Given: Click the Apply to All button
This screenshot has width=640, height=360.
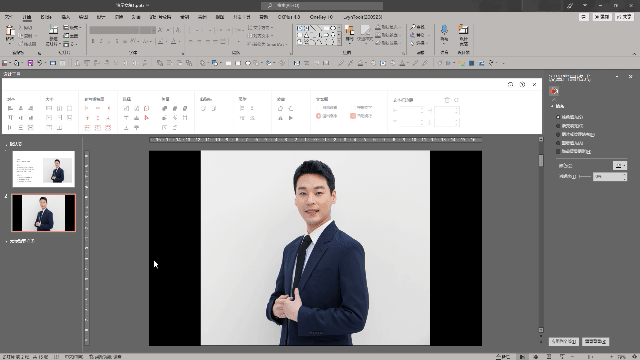Looking at the screenshot, I should coord(564,341).
